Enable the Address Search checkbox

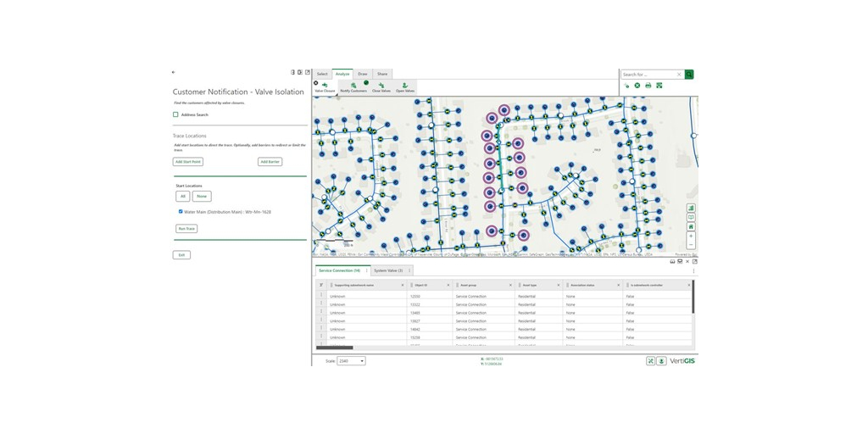(176, 114)
